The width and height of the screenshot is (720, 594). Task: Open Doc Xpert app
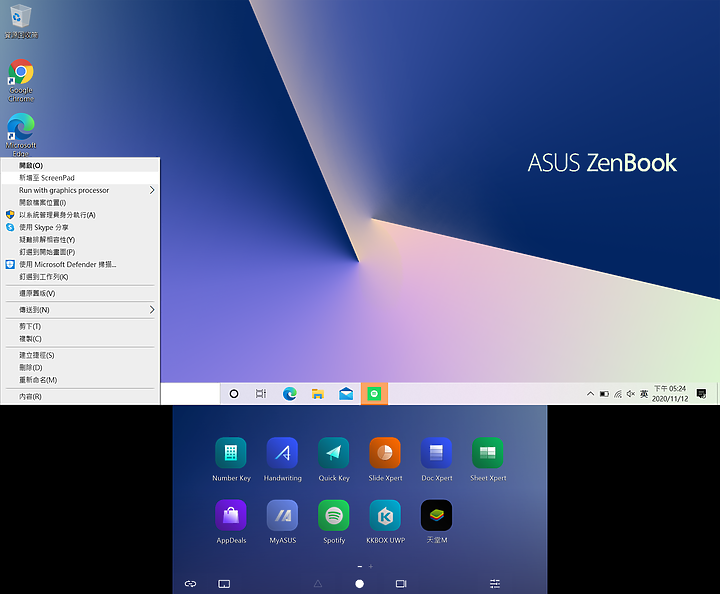(x=436, y=453)
